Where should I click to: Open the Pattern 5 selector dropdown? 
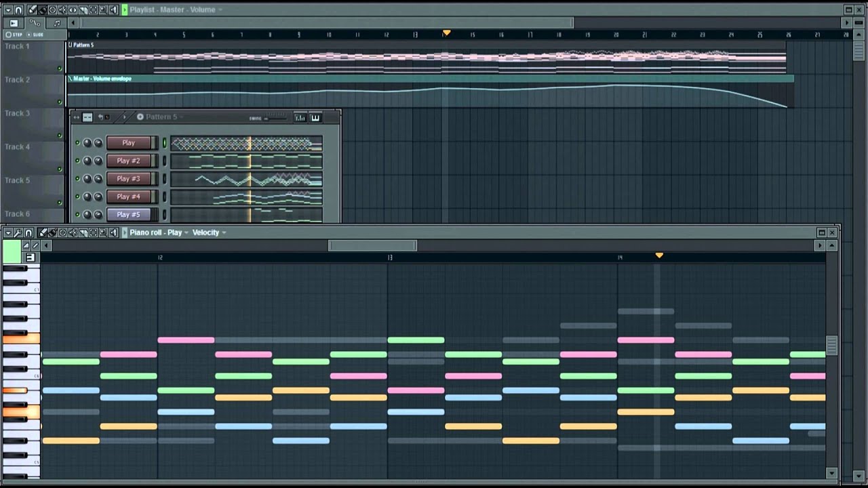pyautogui.click(x=181, y=117)
